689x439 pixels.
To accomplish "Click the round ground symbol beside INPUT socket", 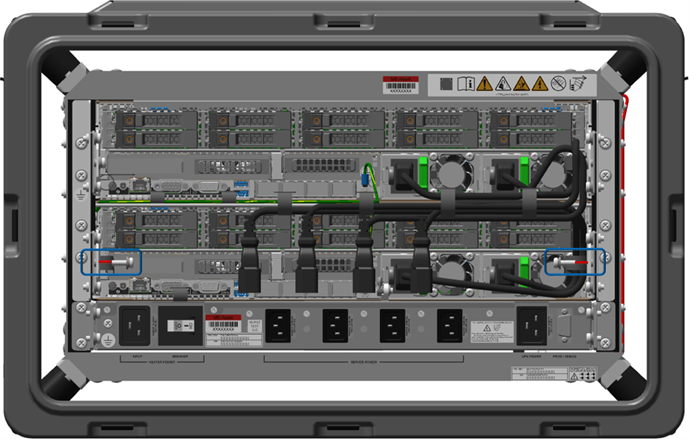I will click(x=108, y=340).
